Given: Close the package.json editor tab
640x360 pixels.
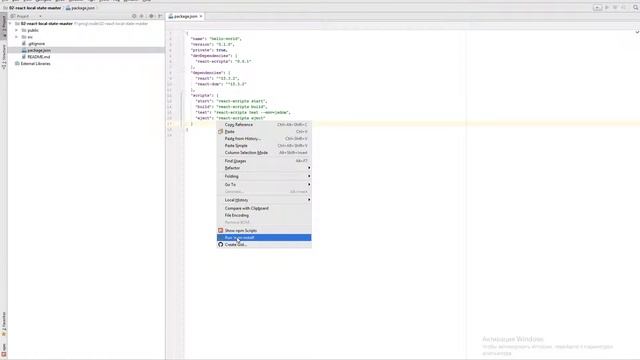Looking at the screenshot, I should tap(201, 16).
